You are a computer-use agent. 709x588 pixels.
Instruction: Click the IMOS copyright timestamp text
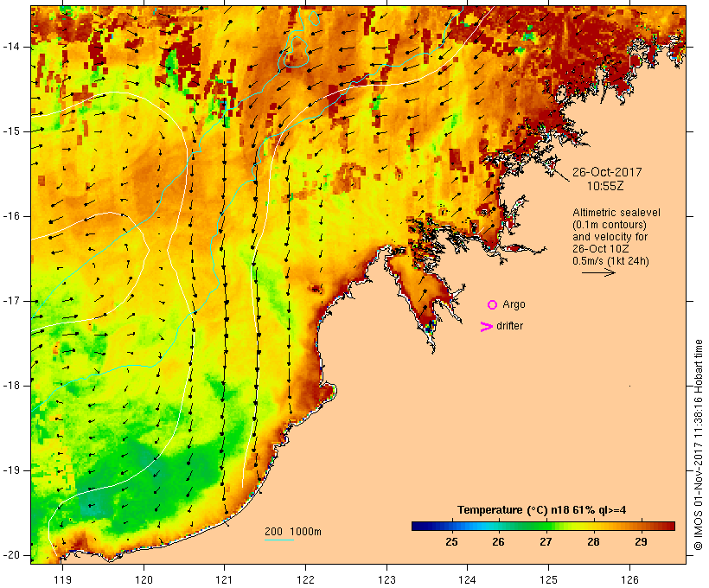[x=699, y=445]
